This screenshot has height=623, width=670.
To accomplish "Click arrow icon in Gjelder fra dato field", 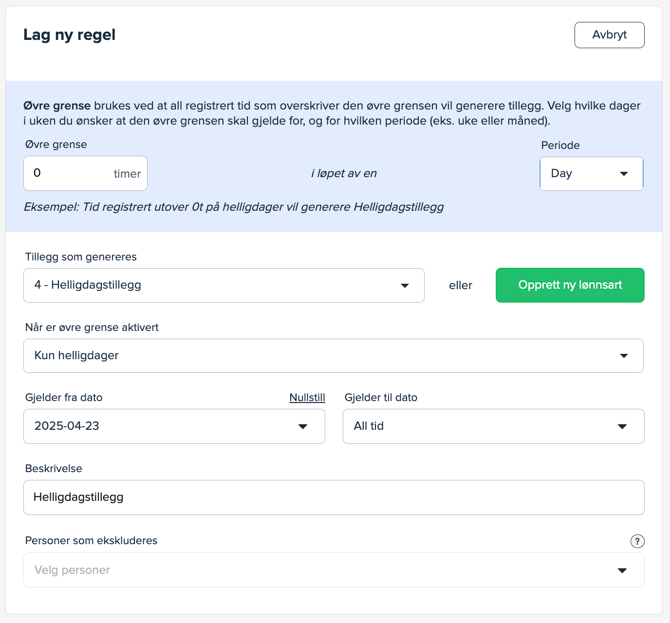I will tap(303, 427).
